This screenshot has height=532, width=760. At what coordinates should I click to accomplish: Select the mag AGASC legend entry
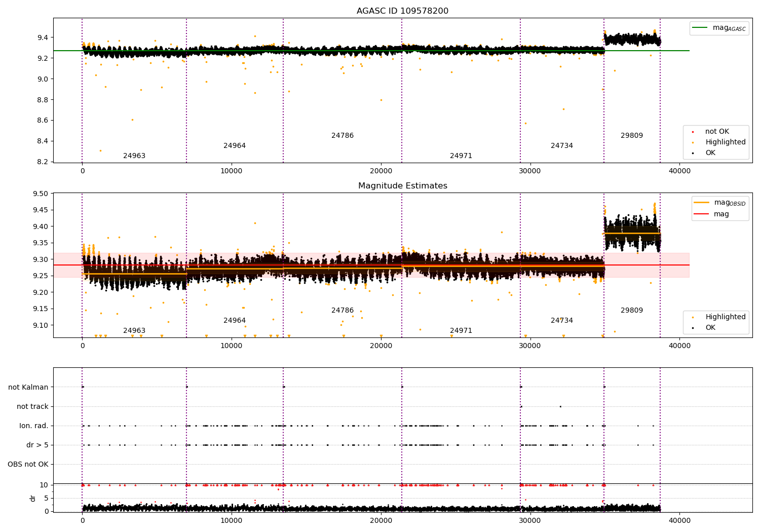[x=719, y=28]
